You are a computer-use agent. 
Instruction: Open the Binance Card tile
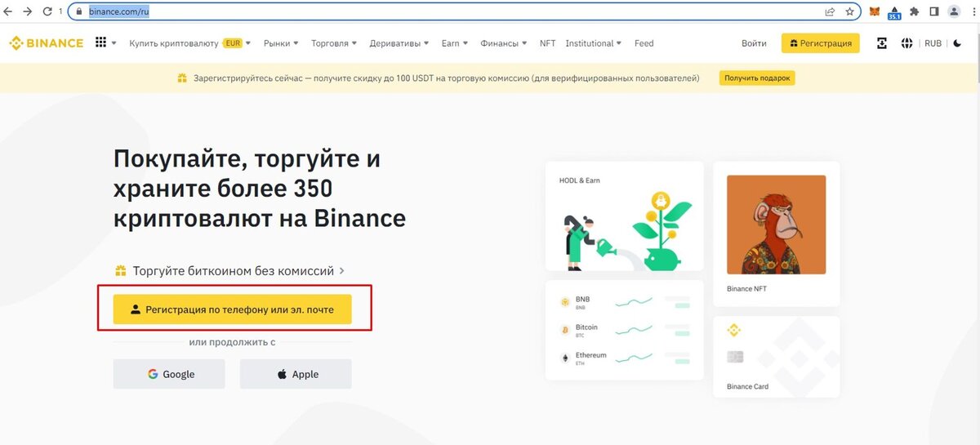click(x=777, y=357)
